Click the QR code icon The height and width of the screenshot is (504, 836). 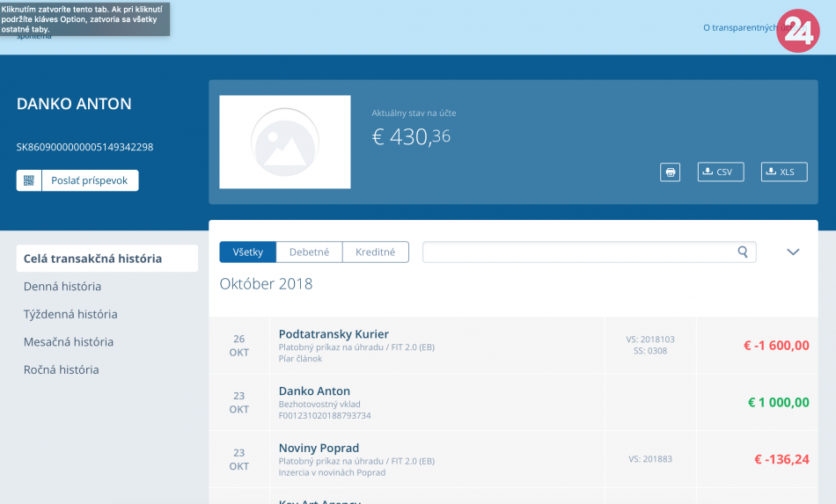coord(29,180)
